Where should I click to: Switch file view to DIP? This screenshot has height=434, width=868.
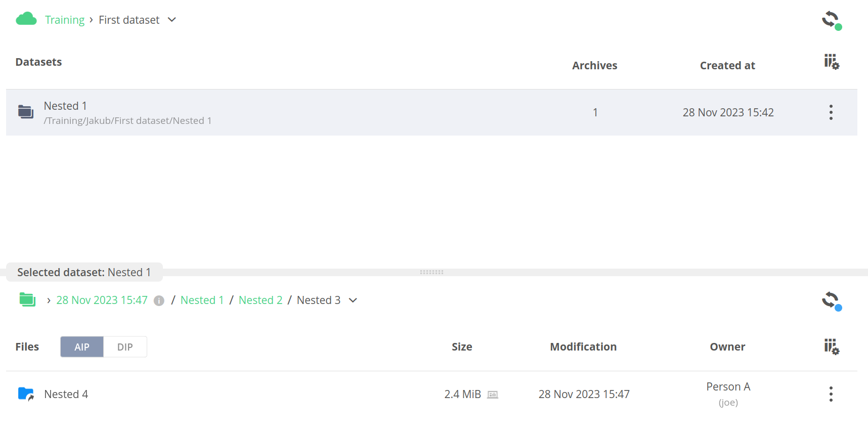125,347
